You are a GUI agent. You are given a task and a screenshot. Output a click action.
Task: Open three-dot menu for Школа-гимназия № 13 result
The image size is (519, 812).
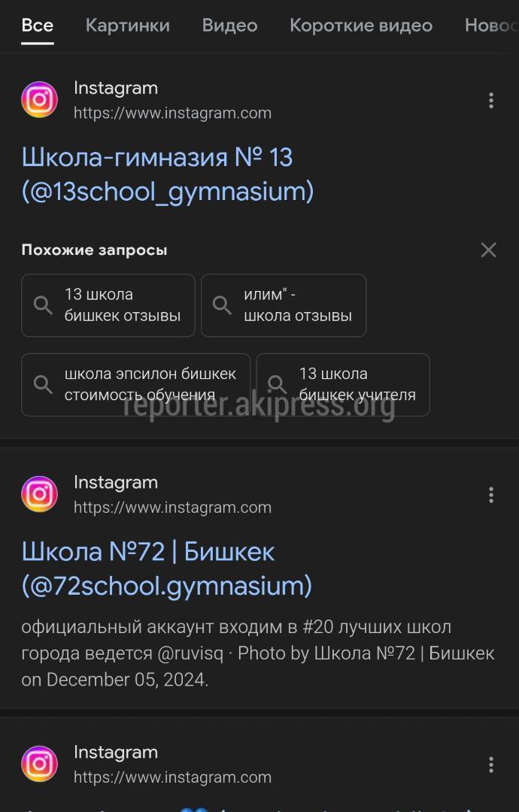click(491, 101)
